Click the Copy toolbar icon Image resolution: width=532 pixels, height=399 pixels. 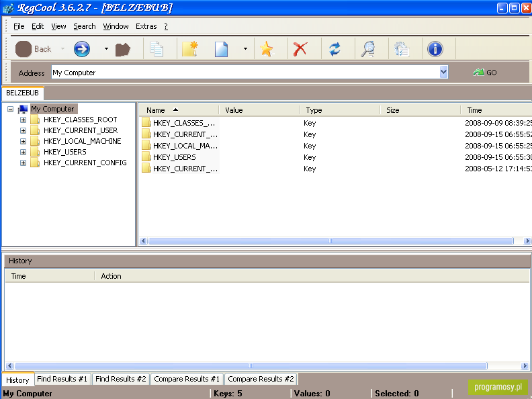[x=157, y=49]
